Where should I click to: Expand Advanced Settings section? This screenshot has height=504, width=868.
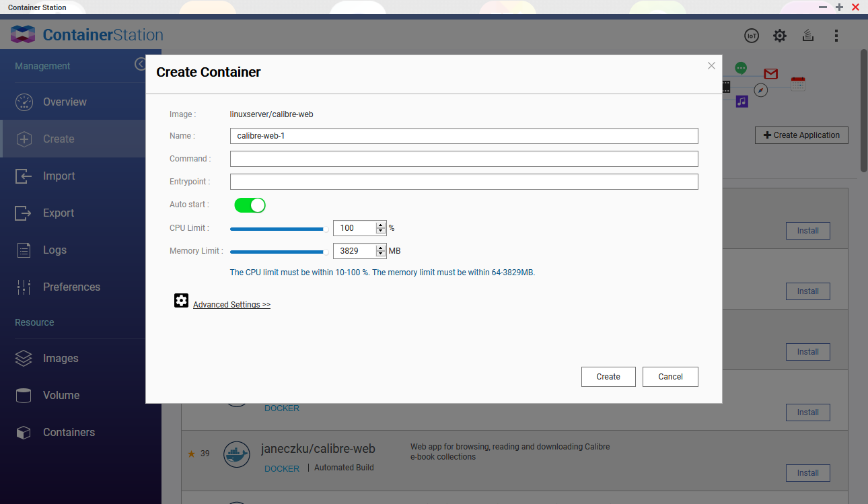231,305
